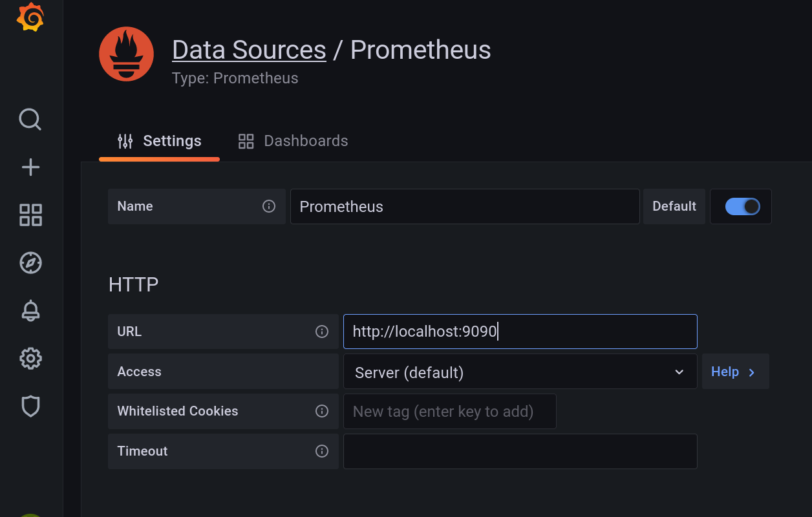Switch to the Dashboards tab
The width and height of the screenshot is (812, 517).
tap(293, 141)
